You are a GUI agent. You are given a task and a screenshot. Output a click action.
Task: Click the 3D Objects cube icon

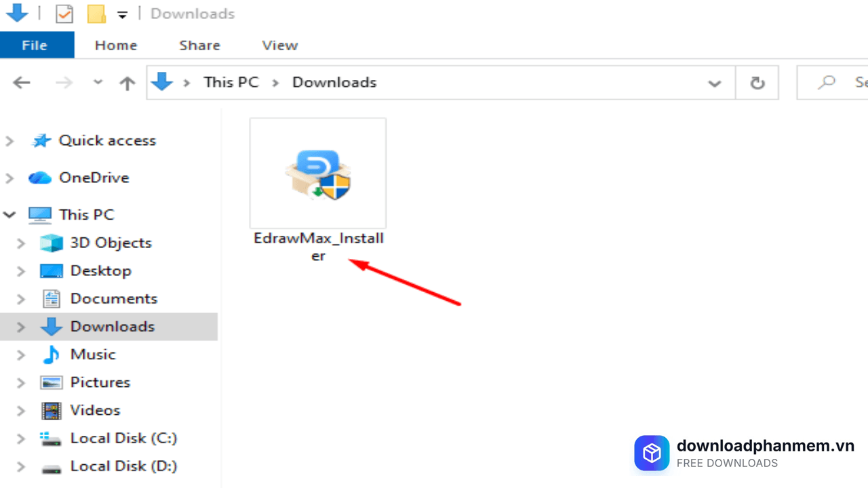point(52,243)
